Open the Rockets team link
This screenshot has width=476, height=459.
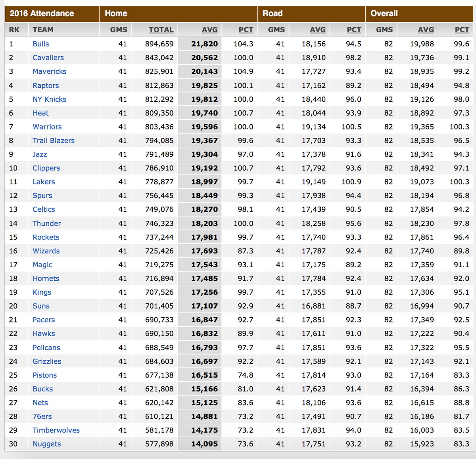tap(46, 237)
